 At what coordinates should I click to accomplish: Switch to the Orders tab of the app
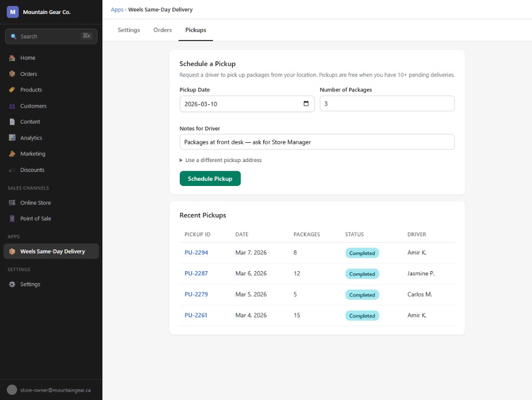point(162,30)
